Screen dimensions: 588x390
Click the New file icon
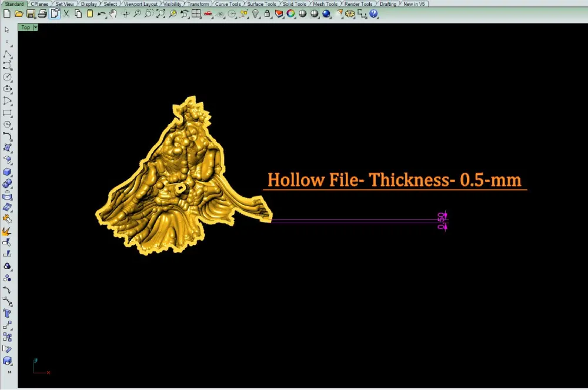pos(6,14)
